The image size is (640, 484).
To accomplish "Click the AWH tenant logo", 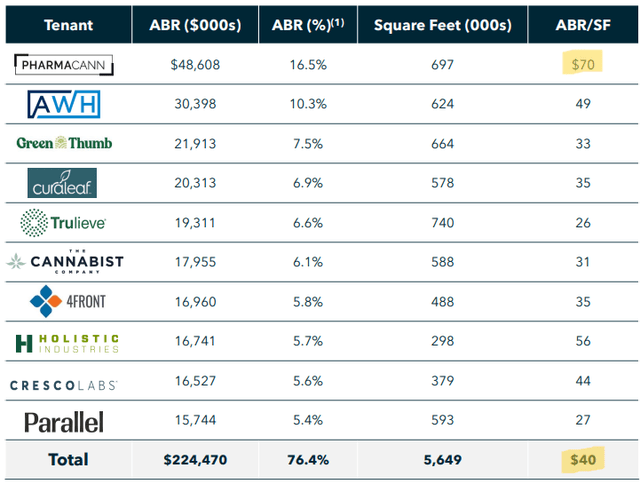I will pos(64,104).
